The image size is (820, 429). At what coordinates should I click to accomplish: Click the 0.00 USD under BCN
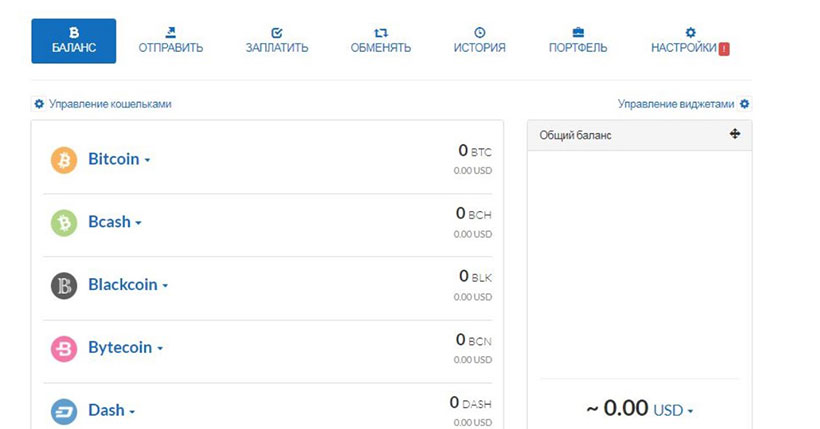(x=473, y=360)
